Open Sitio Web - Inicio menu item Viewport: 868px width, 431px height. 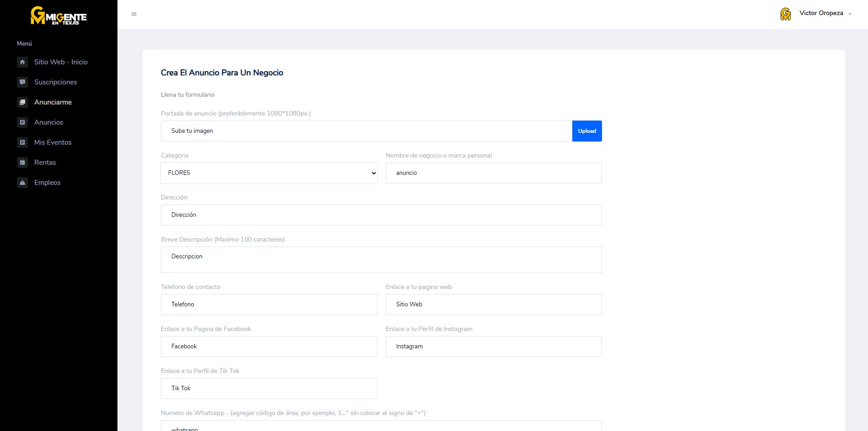pyautogui.click(x=61, y=62)
